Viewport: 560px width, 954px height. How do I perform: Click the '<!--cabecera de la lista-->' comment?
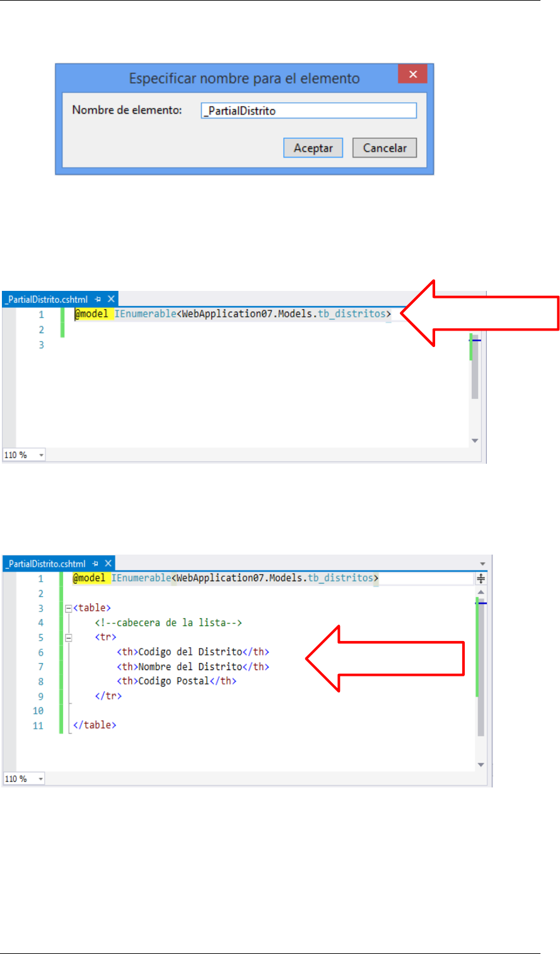tap(169, 623)
